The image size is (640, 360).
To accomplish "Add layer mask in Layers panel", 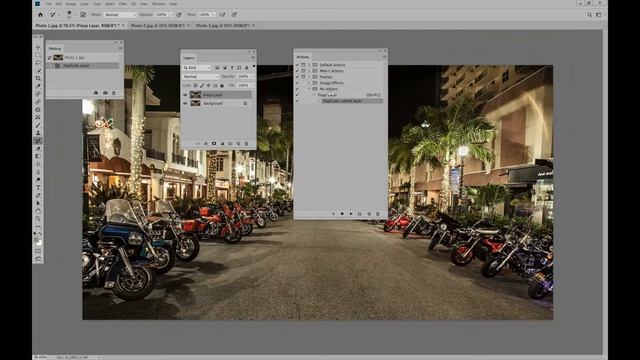I will point(214,144).
